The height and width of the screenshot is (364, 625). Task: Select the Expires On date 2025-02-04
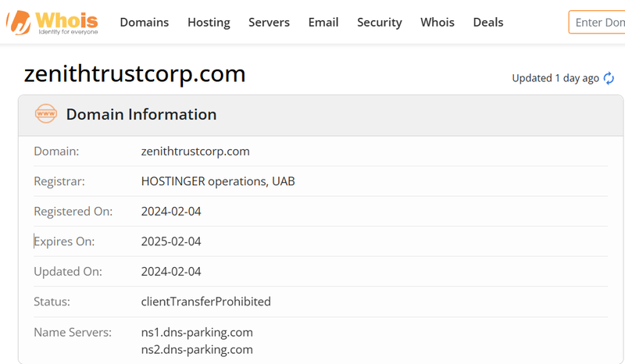[x=171, y=241]
